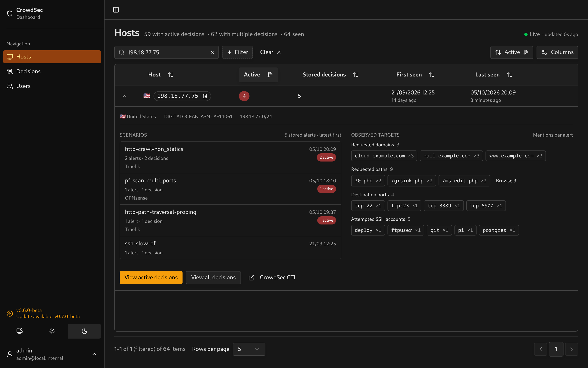The height and width of the screenshot is (368, 588).
Task: Click the update available arrow icon
Action: 10,313
